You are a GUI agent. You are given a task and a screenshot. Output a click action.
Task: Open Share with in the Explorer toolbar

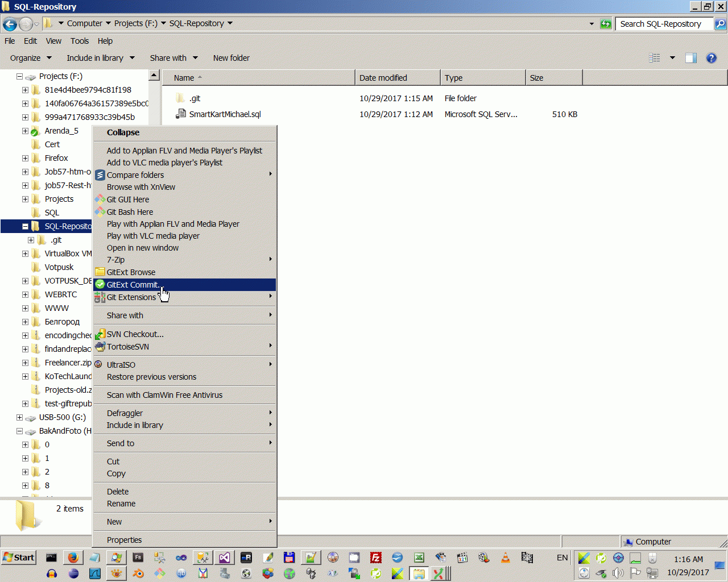coord(174,58)
